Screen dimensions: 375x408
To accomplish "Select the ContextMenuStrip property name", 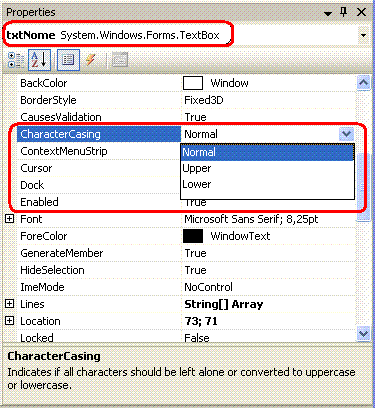I will pos(64,151).
